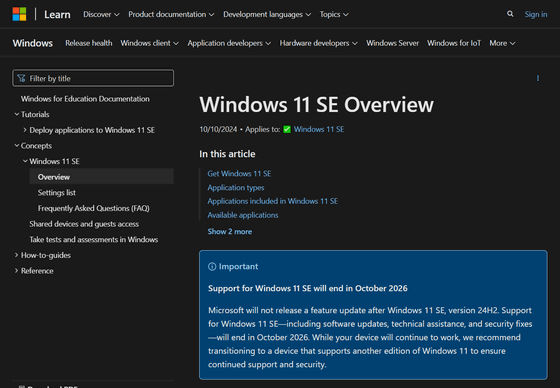Click Support for Windows 11 SE will end text
Image resolution: width=560 pixels, height=388 pixels.
(x=308, y=288)
